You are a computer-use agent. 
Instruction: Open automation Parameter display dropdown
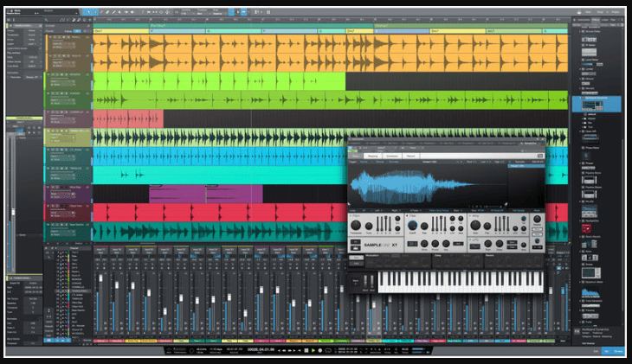click(32, 77)
